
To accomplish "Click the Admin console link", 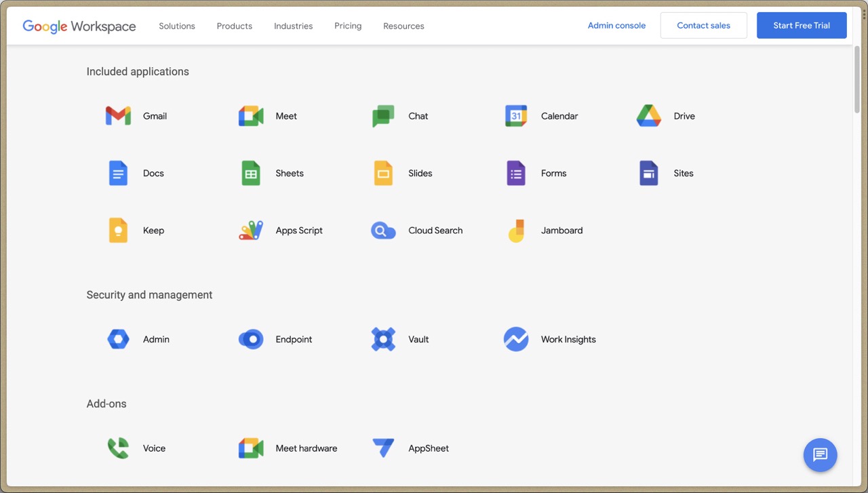I will pos(616,26).
